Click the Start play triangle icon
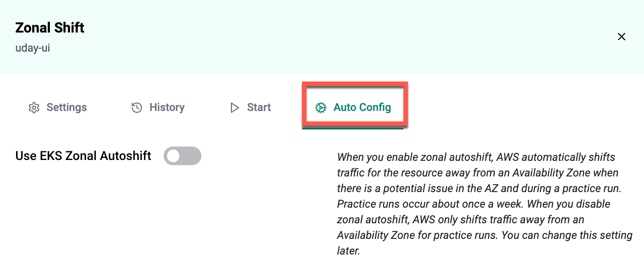Image resolution: width=644 pixels, height=274 pixels. click(235, 108)
